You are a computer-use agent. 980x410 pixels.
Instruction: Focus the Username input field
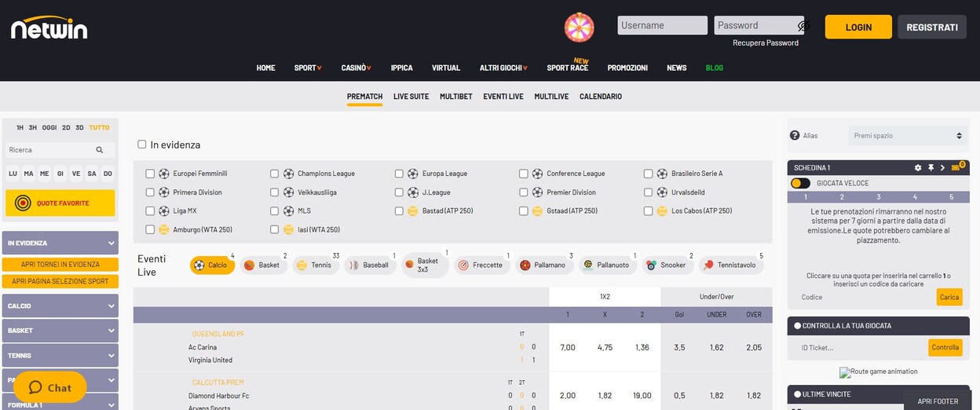pos(663,26)
